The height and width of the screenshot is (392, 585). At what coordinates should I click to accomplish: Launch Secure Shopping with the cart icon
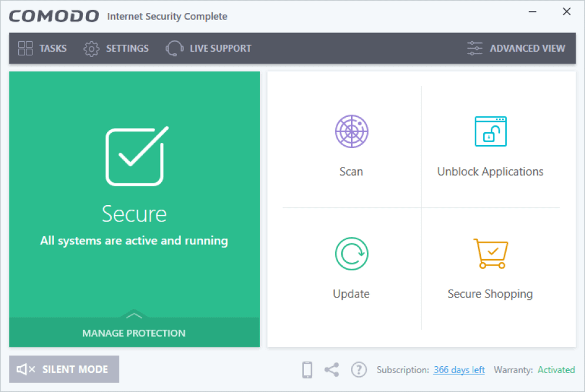pos(490,253)
